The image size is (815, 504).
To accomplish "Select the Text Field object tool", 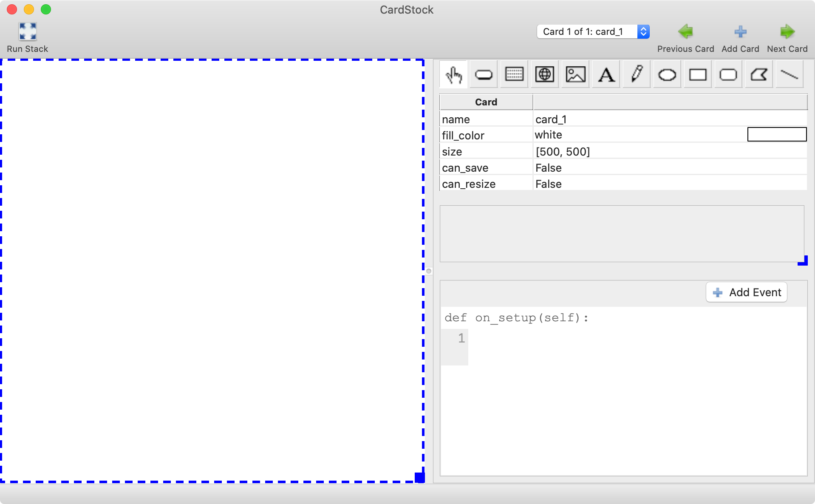I will (x=514, y=75).
